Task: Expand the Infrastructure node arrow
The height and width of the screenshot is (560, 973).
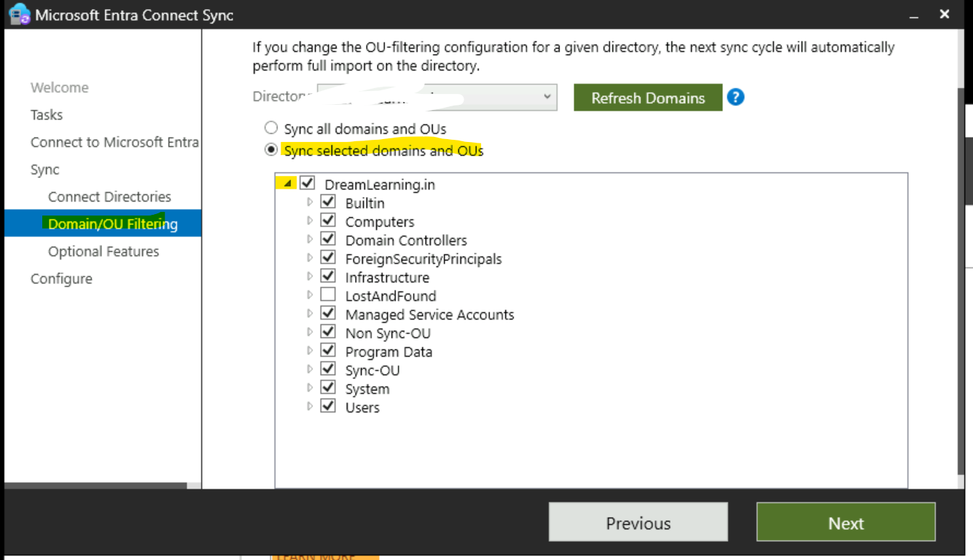Action: pos(310,276)
